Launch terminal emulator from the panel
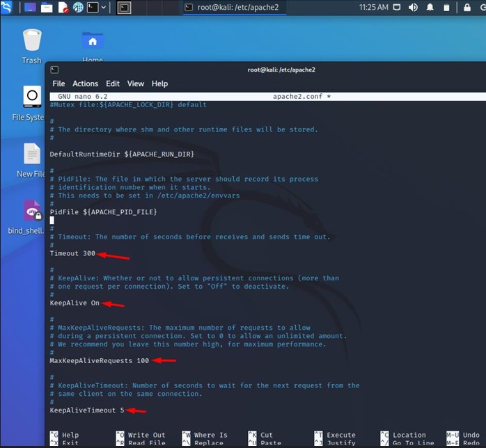 point(93,8)
